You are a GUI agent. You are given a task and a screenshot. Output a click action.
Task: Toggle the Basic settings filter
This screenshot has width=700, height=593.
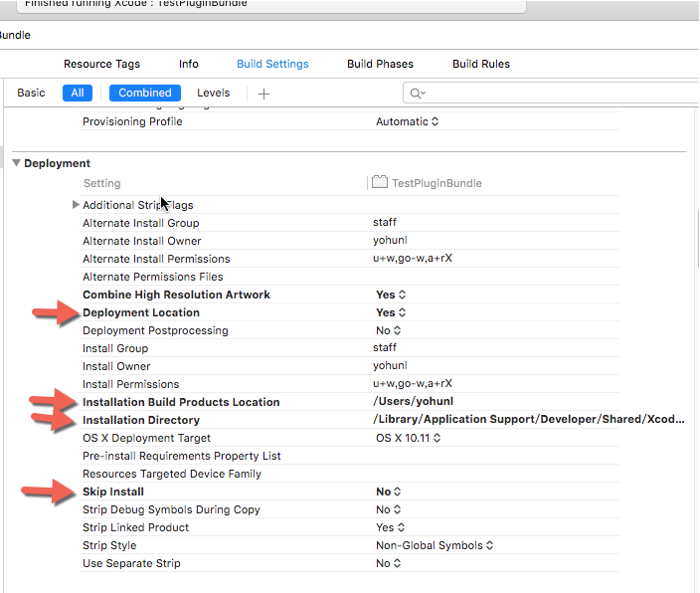click(x=31, y=93)
